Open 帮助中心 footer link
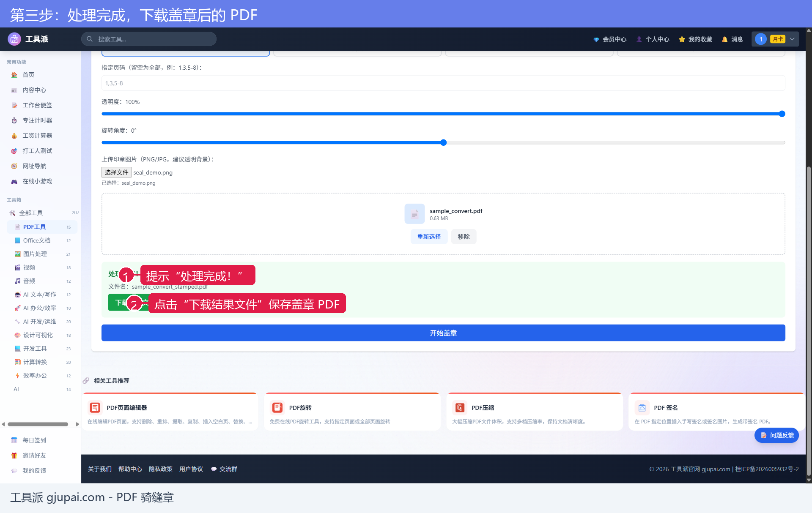The height and width of the screenshot is (513, 812). coord(130,469)
